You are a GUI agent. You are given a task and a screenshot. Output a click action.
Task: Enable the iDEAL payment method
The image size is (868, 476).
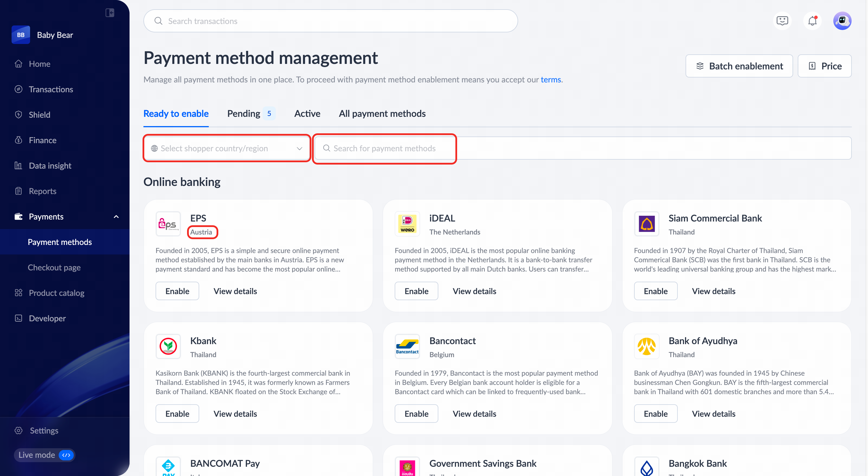[416, 291]
